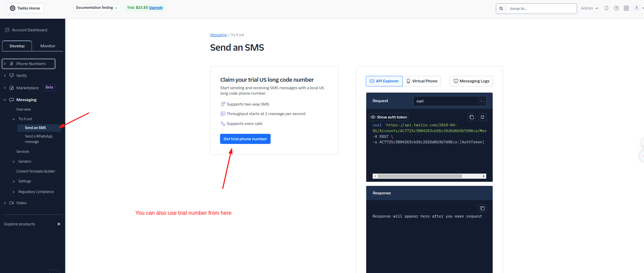Select the Virtual Phone tab
Image resolution: width=644 pixels, height=273 pixels.
pyautogui.click(x=422, y=81)
